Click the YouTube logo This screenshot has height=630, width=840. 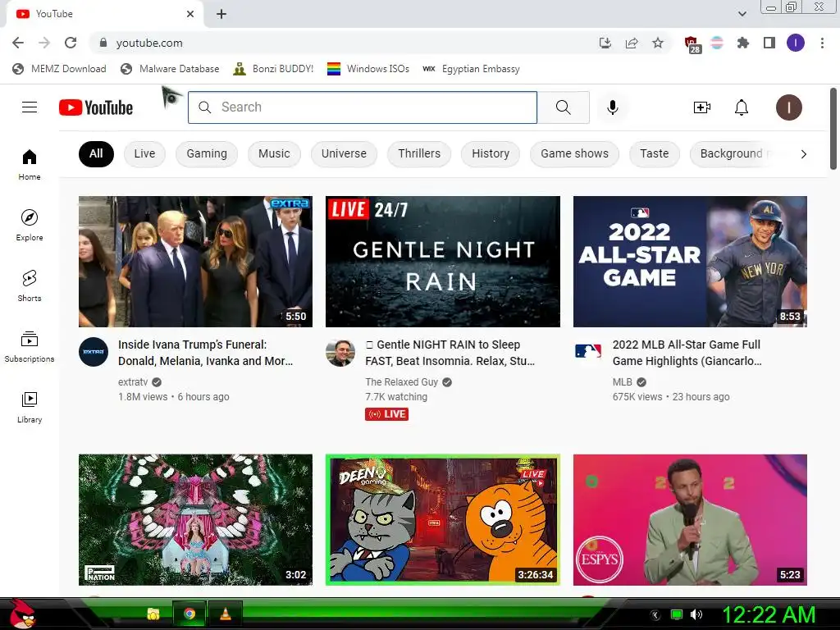(x=96, y=107)
